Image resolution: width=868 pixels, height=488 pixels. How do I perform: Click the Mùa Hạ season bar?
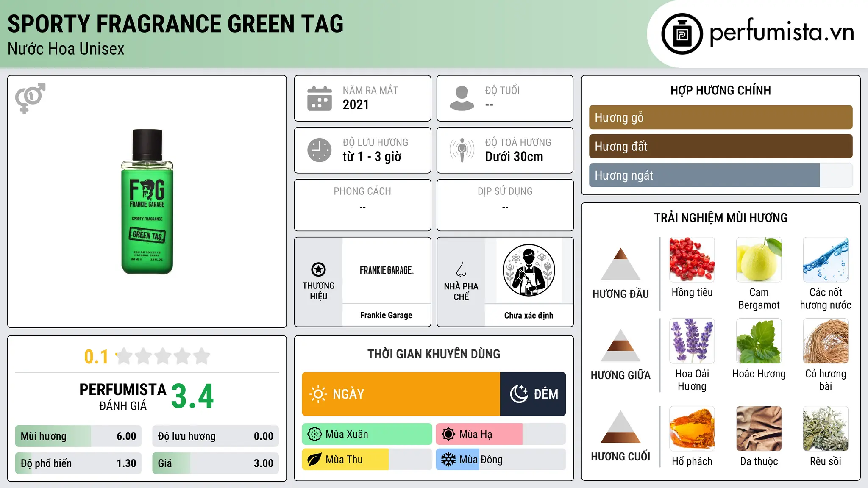click(501, 434)
